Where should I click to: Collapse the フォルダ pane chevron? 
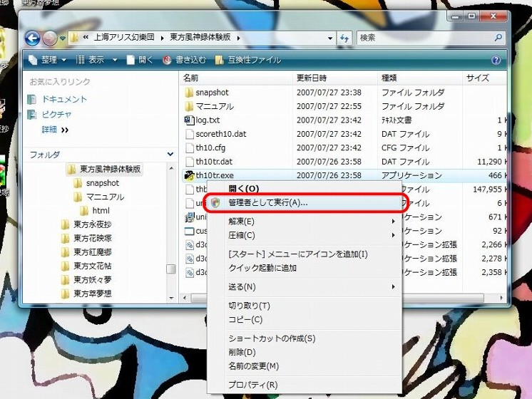(170, 154)
